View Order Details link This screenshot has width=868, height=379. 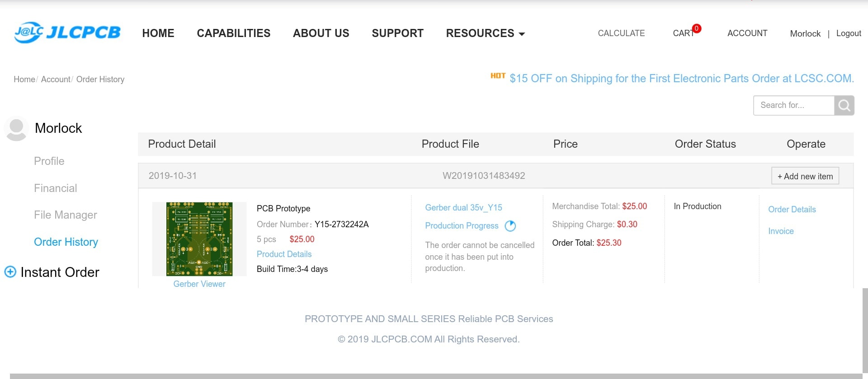coord(792,210)
